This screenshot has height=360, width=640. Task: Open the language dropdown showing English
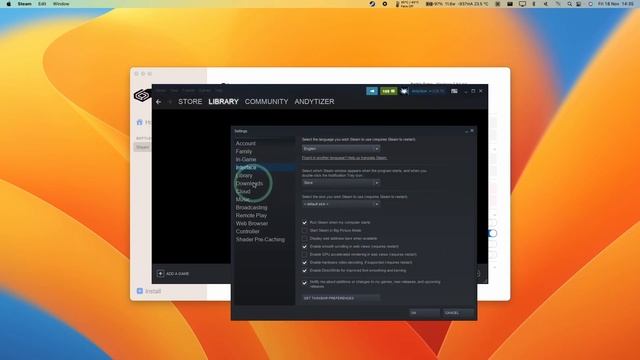(x=341, y=149)
